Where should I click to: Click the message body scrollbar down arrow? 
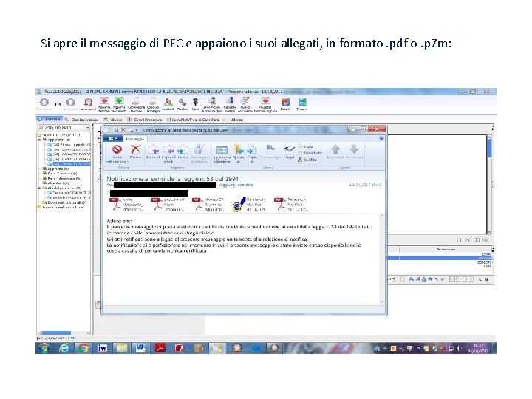click(382, 302)
